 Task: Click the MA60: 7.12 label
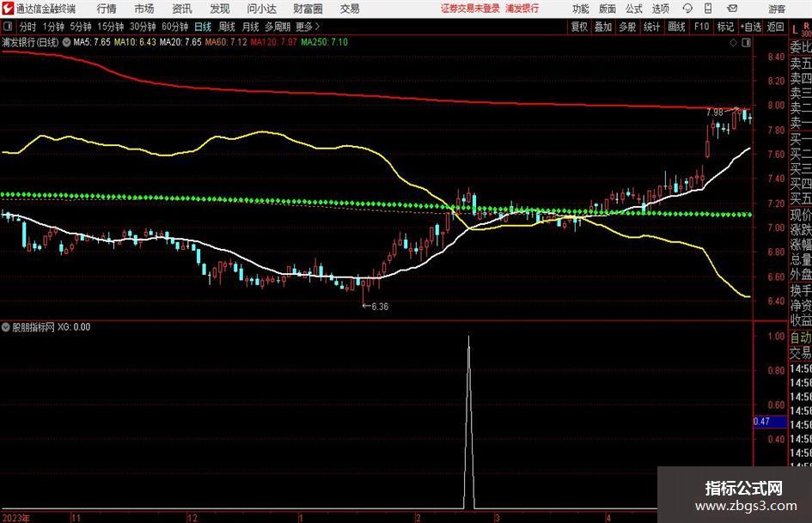click(x=226, y=42)
